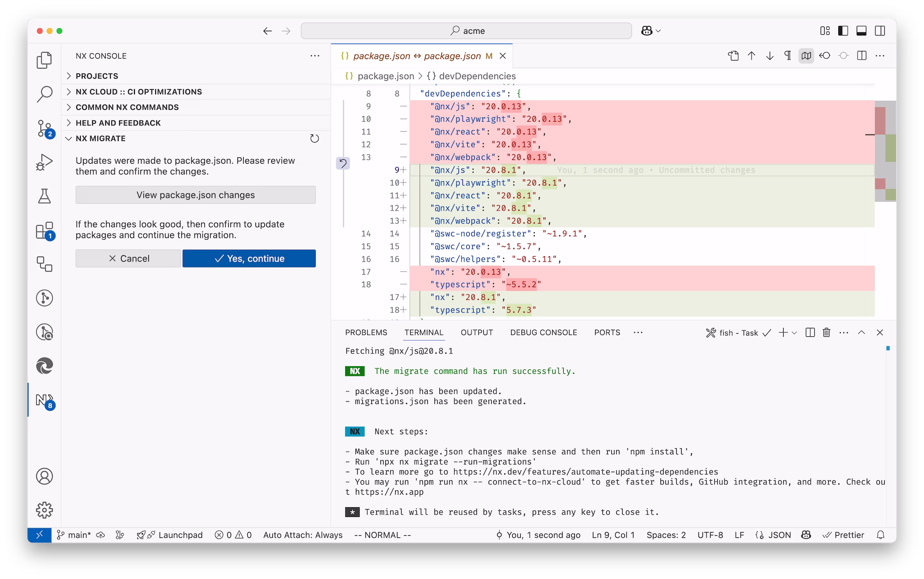This screenshot has height=579, width=924.
Task: Expand the PROJECTS section
Action: coord(97,76)
